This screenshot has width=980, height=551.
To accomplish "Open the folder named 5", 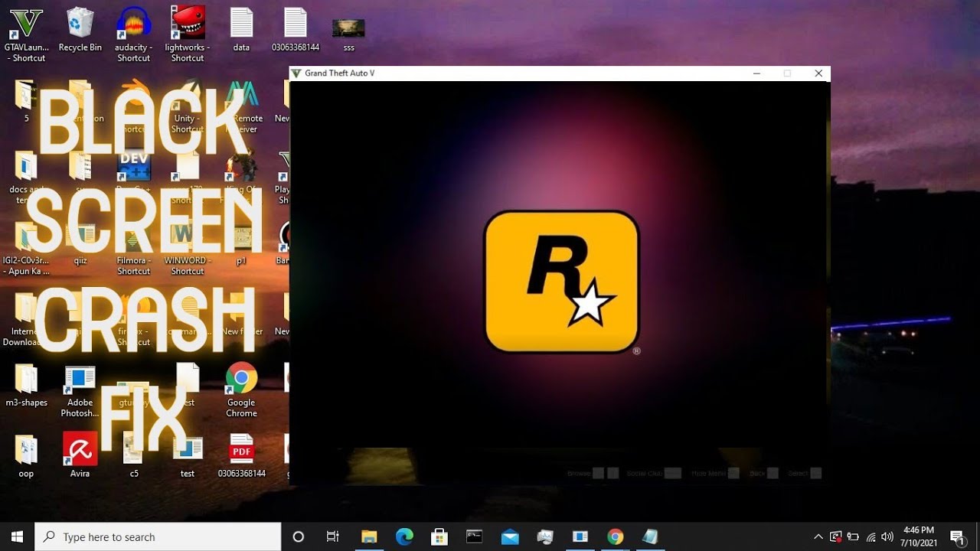I will click(26, 101).
